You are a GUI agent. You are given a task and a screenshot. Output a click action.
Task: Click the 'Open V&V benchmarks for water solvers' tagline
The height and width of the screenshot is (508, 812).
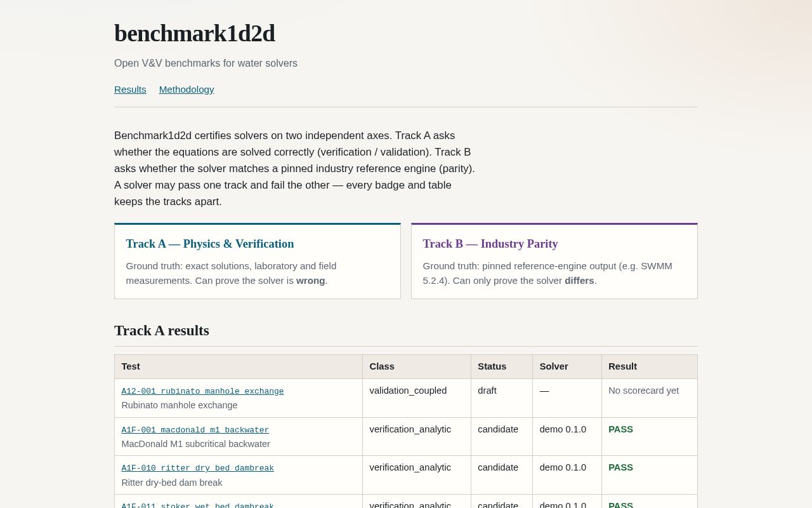206,63
